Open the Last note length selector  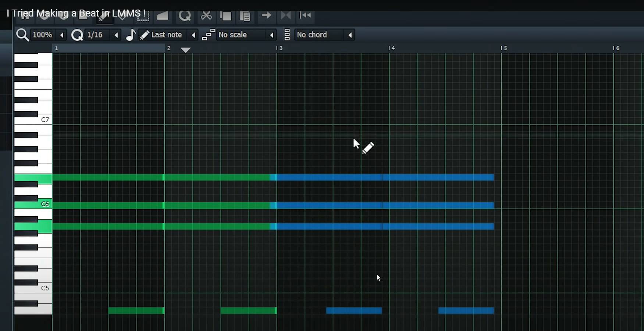[x=167, y=35]
